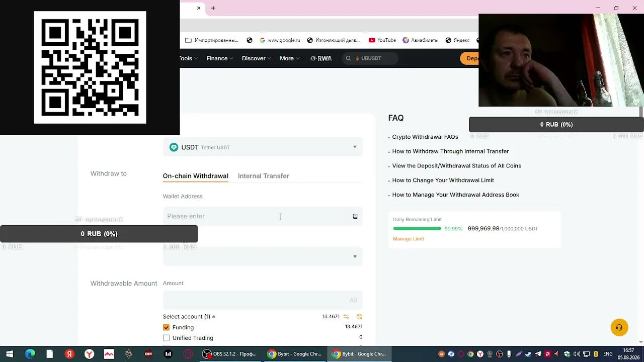
Task: Click the RWA logo in Bybit navigation
Action: 321,58
